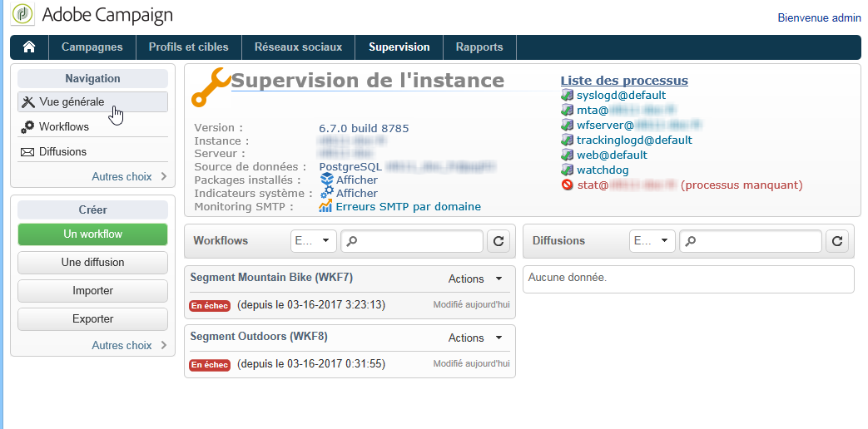The image size is (868, 429).
Task: Open the Rapports tab
Action: coord(479,47)
